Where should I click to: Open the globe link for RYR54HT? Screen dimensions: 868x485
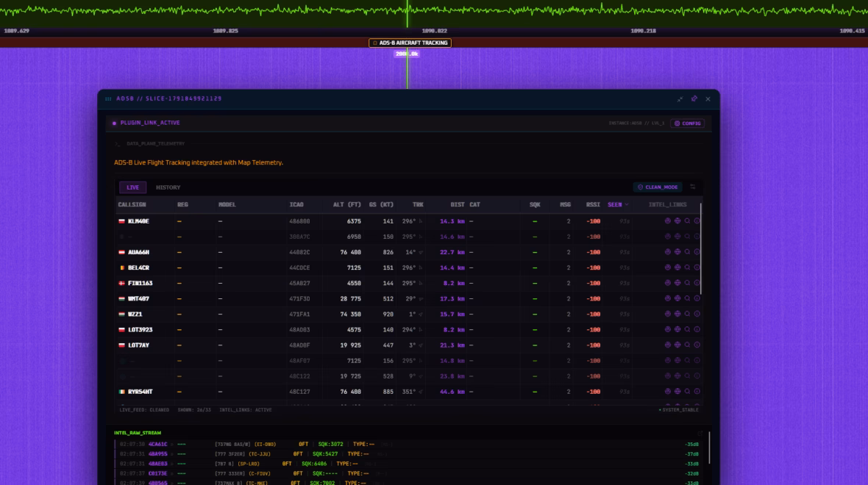click(x=677, y=392)
